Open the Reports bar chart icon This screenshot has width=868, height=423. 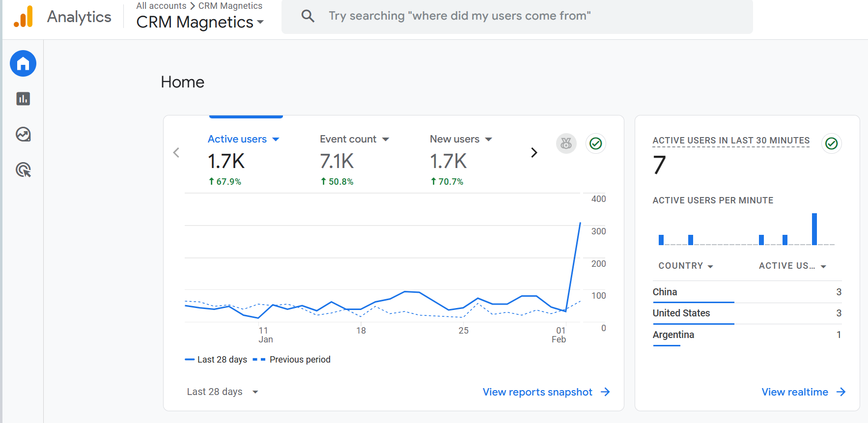coord(23,99)
